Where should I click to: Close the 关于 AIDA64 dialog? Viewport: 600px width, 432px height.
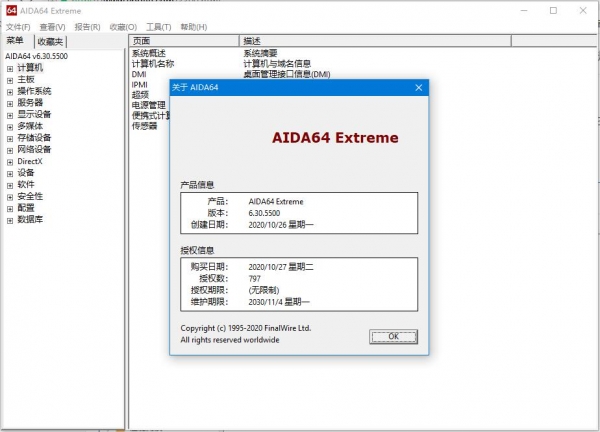[x=419, y=88]
